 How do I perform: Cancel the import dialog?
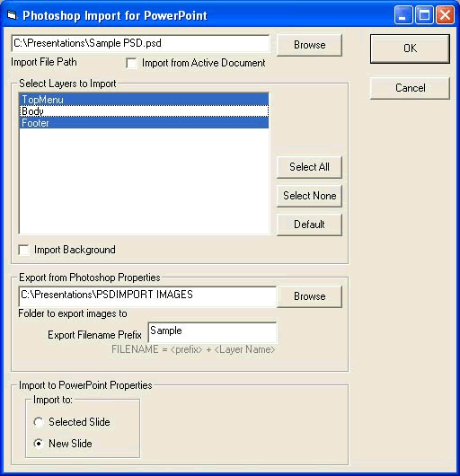coord(410,88)
